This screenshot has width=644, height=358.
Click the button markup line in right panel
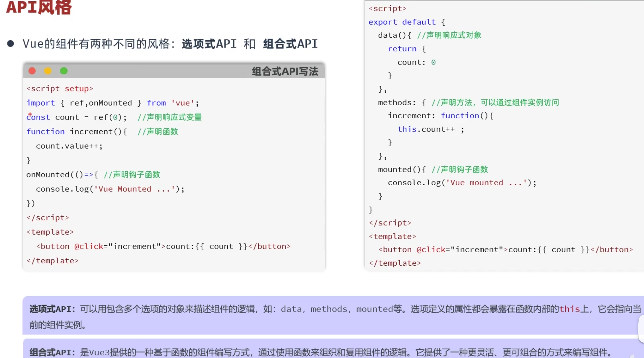[x=506, y=250]
